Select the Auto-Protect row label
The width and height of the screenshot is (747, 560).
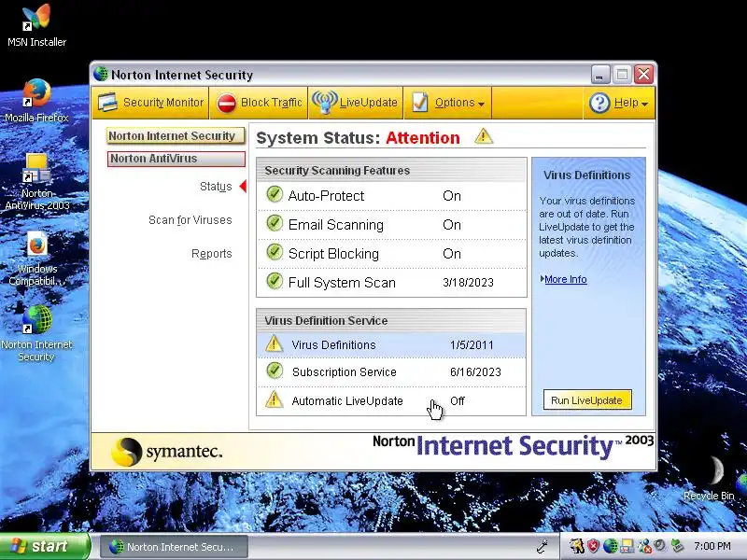tap(326, 196)
